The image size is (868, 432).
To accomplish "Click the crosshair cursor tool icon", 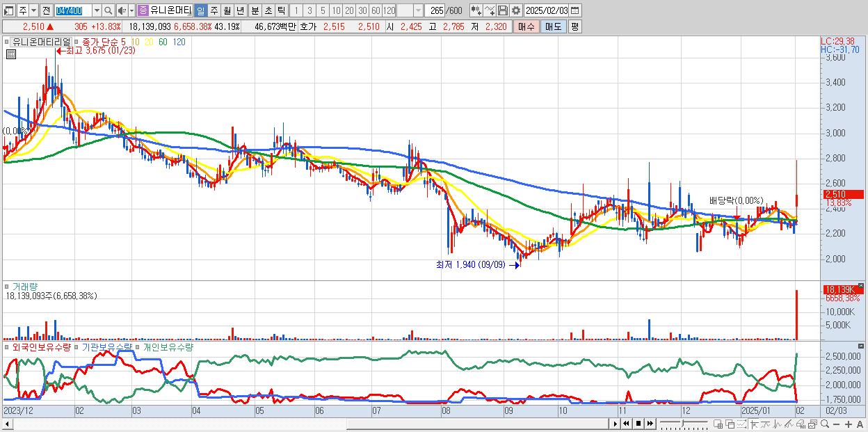I will click(x=754, y=424).
